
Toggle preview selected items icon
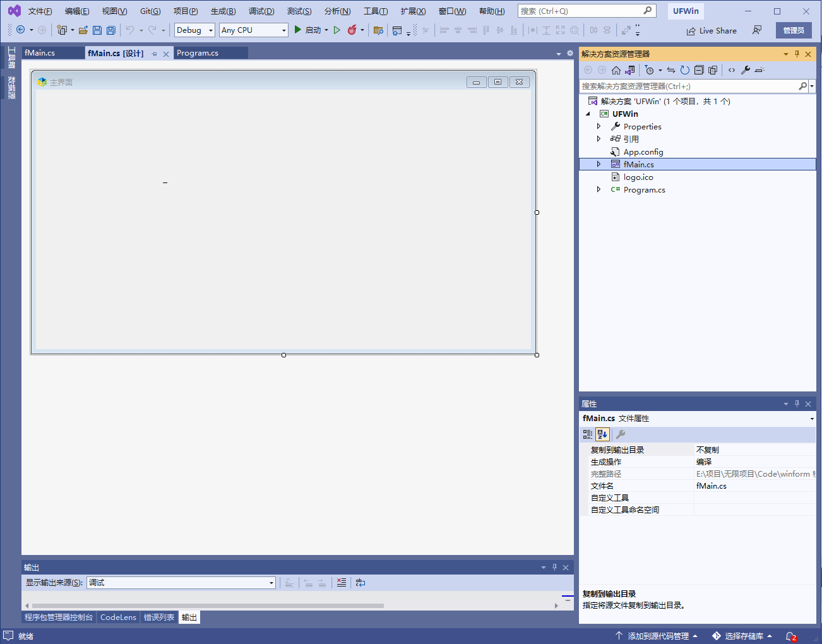coord(759,70)
